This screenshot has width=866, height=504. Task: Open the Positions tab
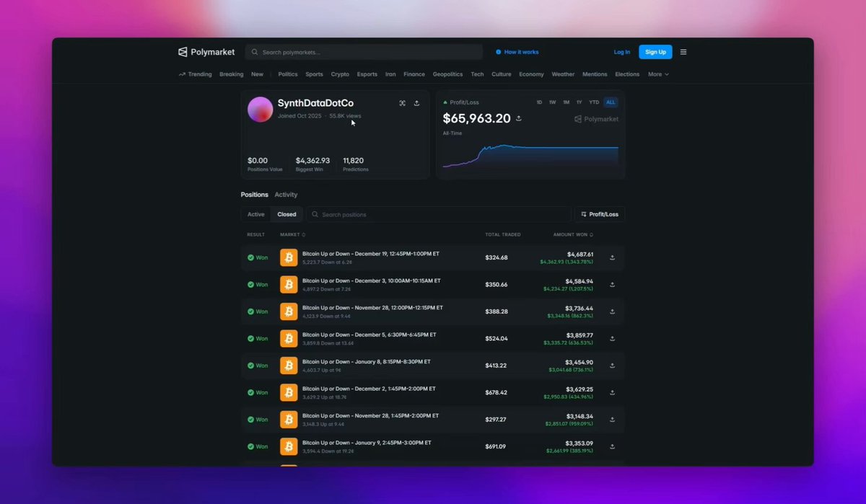click(254, 195)
